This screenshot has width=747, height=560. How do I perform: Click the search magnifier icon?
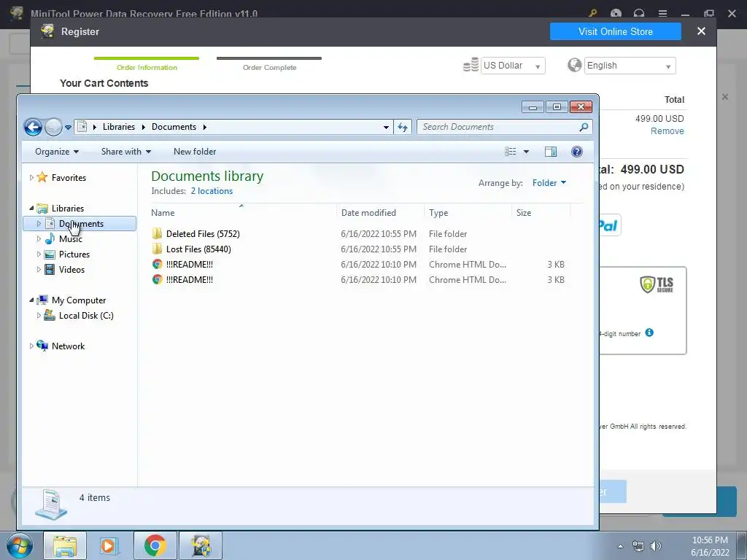pyautogui.click(x=584, y=127)
